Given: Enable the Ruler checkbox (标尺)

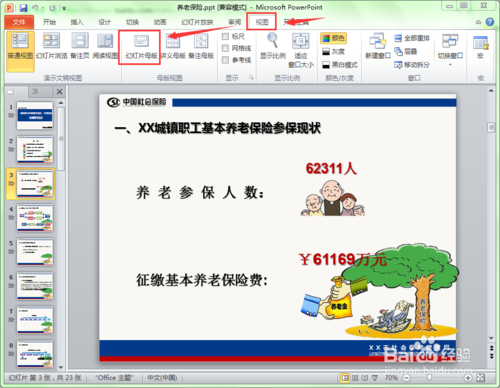Looking at the screenshot, I should click(x=225, y=36).
